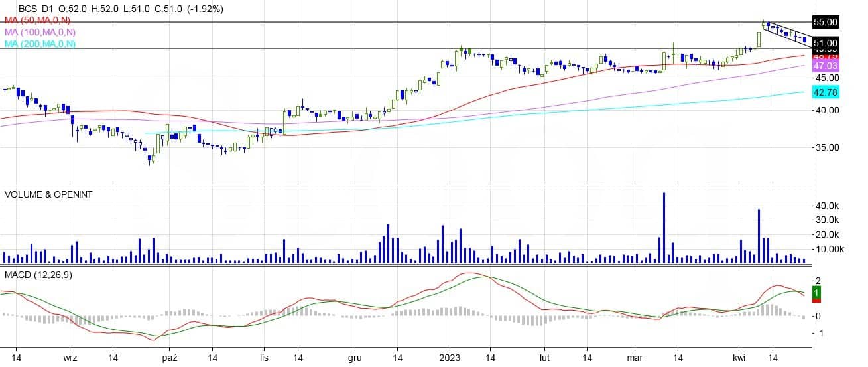868x367 pixels.
Task: Select the MA (200,MA,0,N) indicator label
Action: (x=40, y=43)
